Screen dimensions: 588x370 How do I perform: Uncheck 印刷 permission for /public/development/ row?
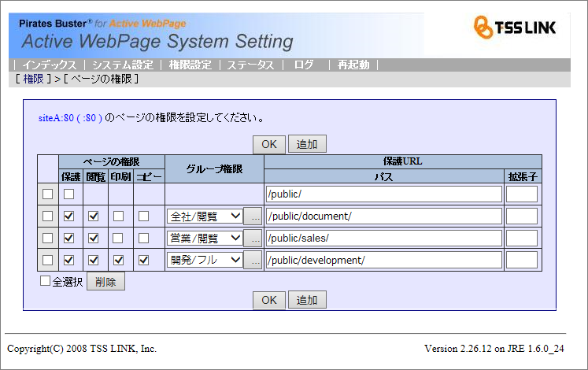(118, 260)
